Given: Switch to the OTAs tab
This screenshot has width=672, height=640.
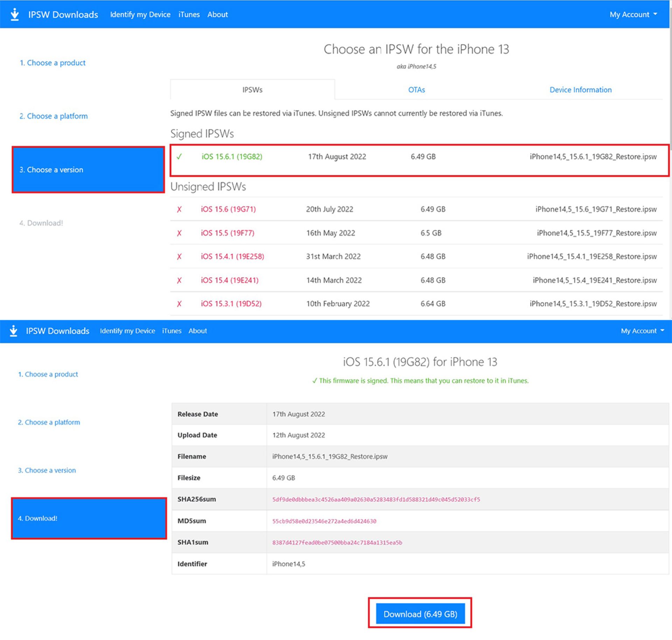Looking at the screenshot, I should coord(416,90).
